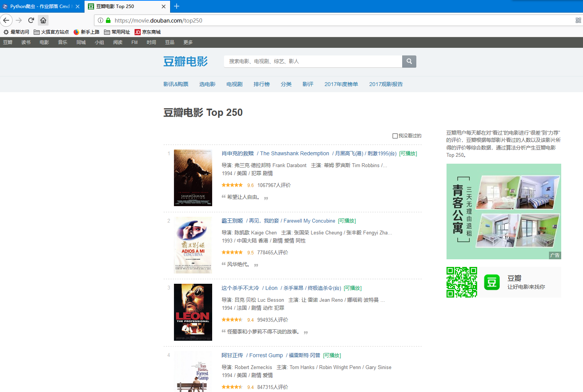583x392 pixels.
Task: Open site information icon in address bar
Action: (x=101, y=20)
